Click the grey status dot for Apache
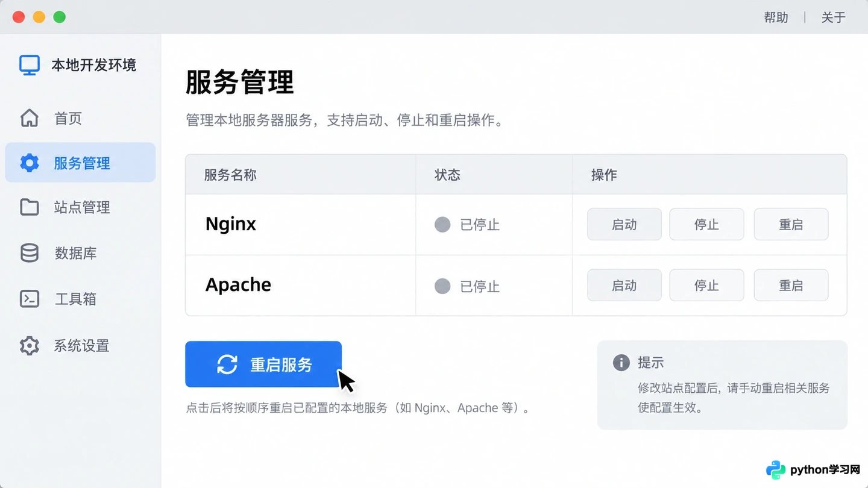868x488 pixels. 442,286
